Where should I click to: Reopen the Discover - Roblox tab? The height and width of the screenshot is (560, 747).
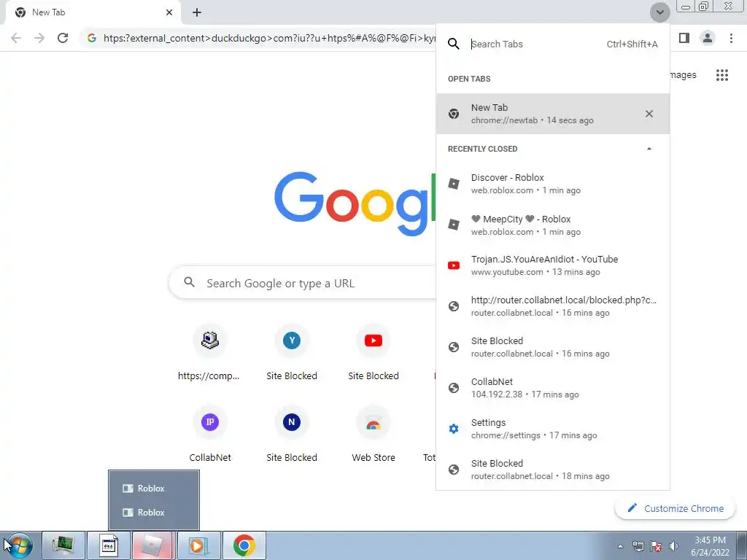(x=553, y=184)
